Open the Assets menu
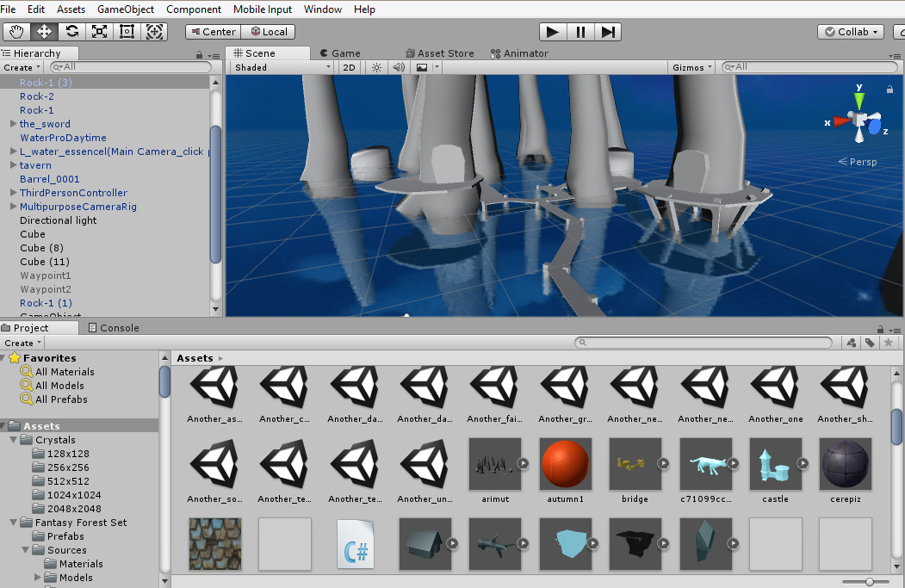Image resolution: width=905 pixels, height=588 pixels. click(71, 9)
